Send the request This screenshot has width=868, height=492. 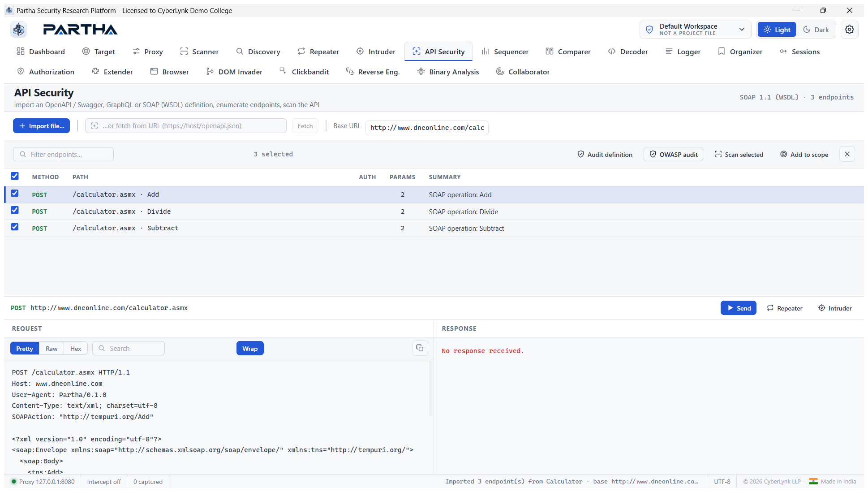pyautogui.click(x=738, y=308)
